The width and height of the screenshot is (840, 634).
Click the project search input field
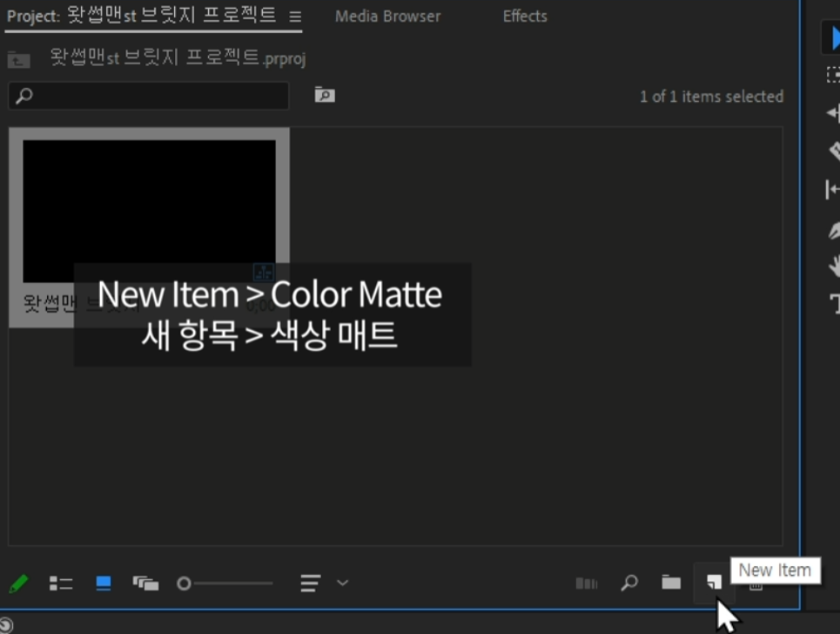coord(149,96)
